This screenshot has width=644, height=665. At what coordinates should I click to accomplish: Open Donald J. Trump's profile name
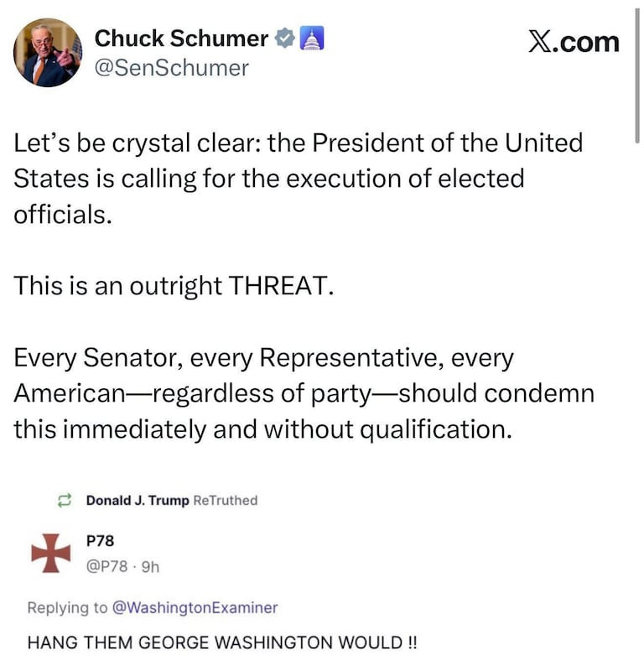tap(138, 501)
